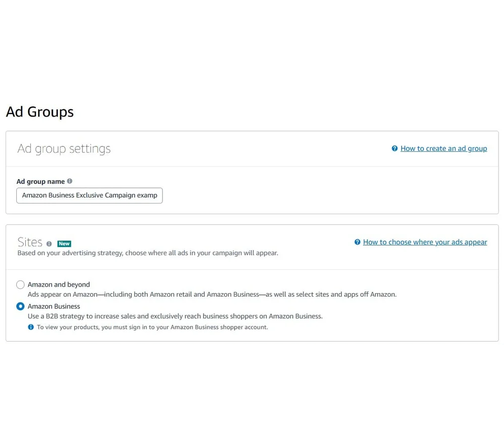Focus the Ad group name text field
The width and height of the screenshot is (504, 448).
point(89,195)
